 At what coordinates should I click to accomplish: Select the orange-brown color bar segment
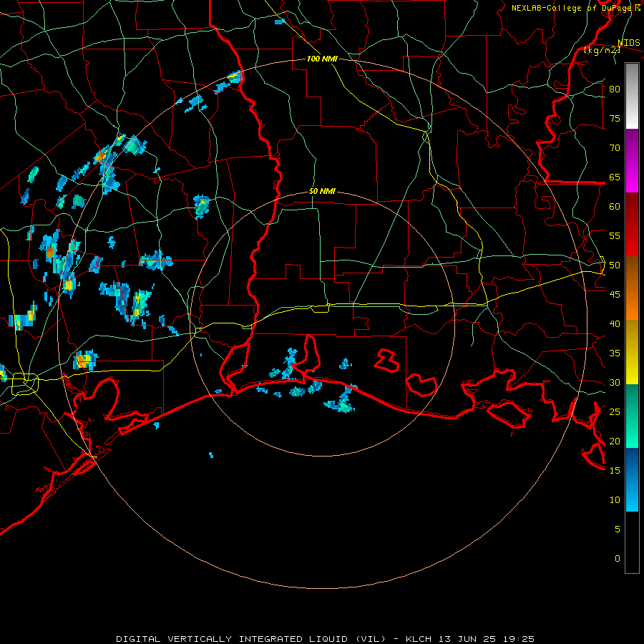tap(632, 288)
